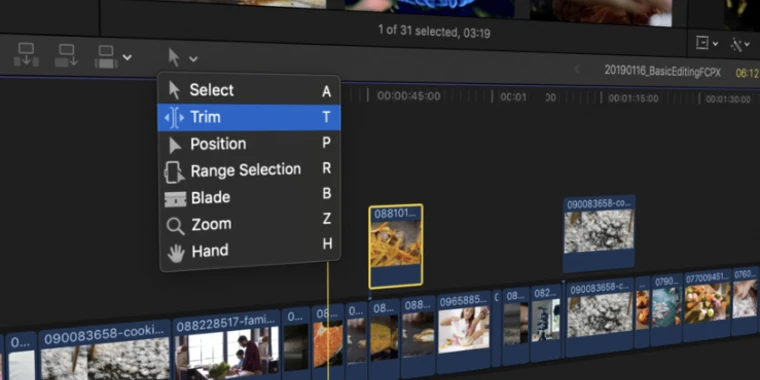Select the 082 clip showing a camera tripod
Image resolution: width=760 pixels, height=380 pixels.
click(x=546, y=324)
